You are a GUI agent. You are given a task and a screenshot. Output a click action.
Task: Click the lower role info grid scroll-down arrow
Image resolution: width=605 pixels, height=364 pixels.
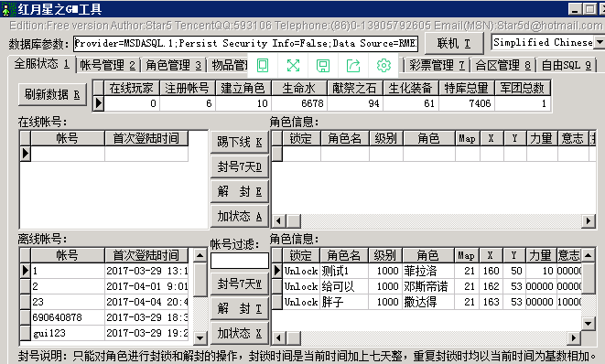click(x=588, y=324)
